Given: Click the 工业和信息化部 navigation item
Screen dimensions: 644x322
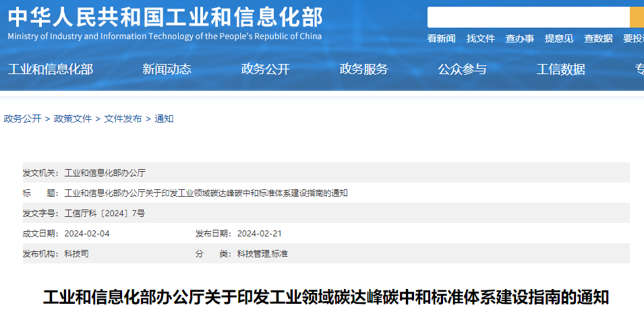Looking at the screenshot, I should tap(51, 69).
